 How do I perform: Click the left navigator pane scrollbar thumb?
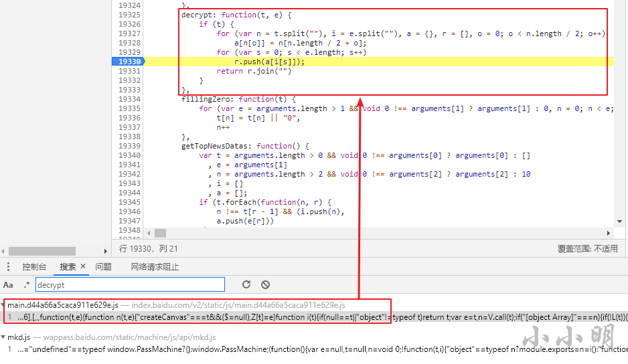coord(42,251)
